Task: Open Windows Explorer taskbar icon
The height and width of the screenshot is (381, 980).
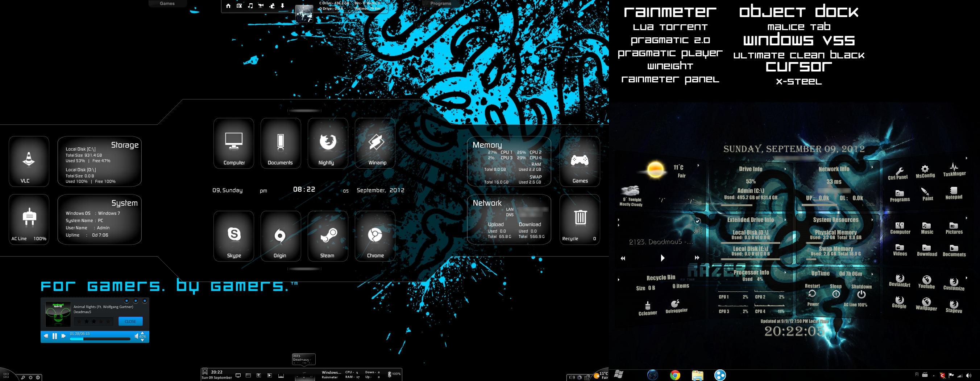Action: tap(697, 375)
